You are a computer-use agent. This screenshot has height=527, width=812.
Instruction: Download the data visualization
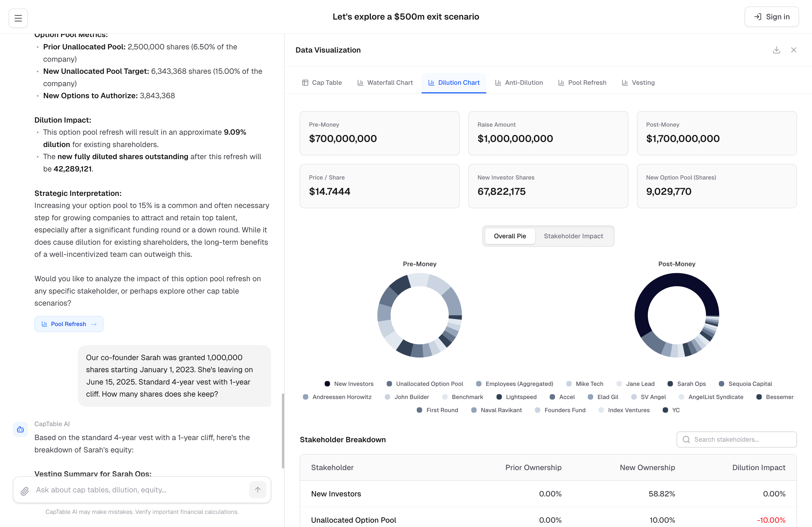(776, 50)
